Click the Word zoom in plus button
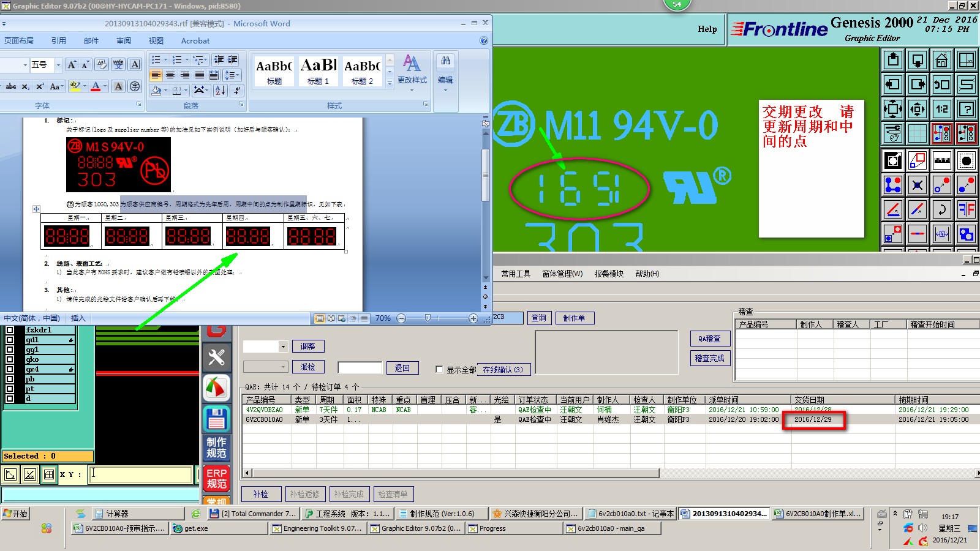The width and height of the screenshot is (980, 551). tap(473, 318)
